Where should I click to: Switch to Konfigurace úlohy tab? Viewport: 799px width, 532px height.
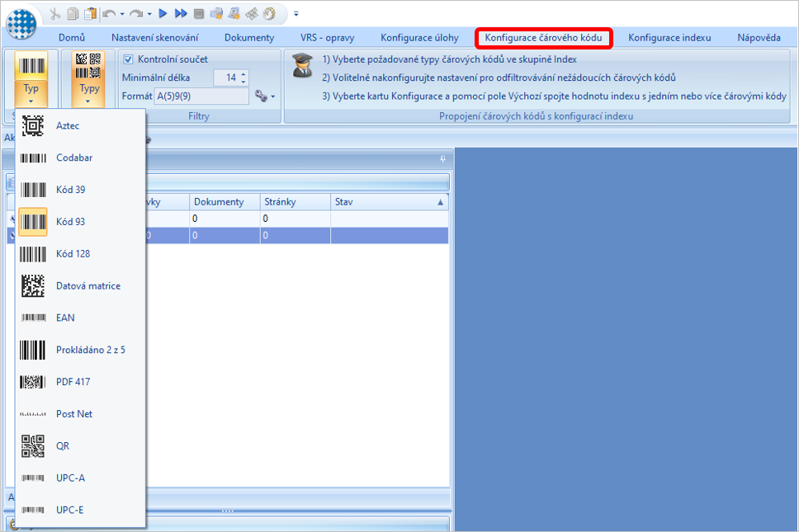point(419,38)
